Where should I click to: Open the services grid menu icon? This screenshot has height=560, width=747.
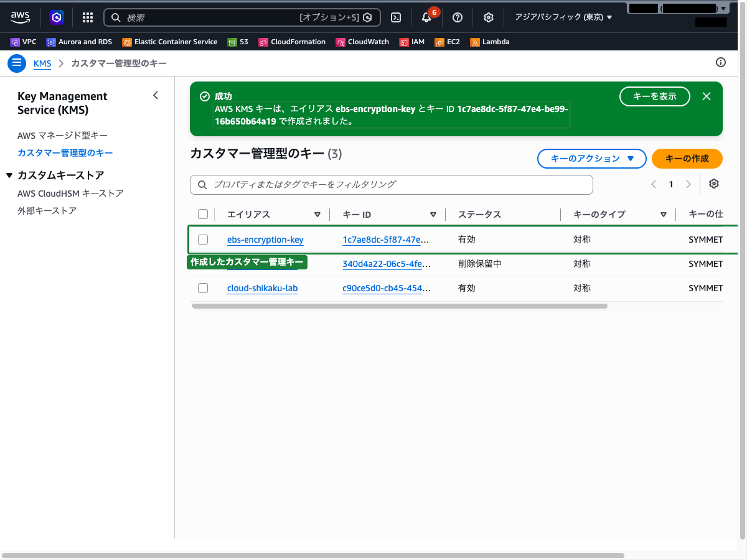[x=88, y=17]
